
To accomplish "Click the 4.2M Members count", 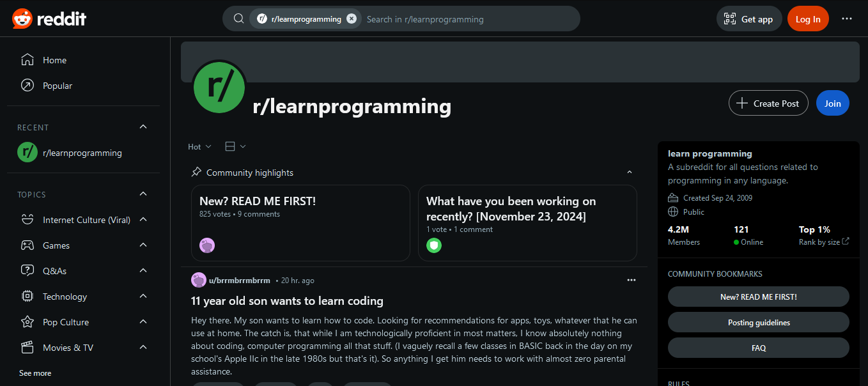I will tap(684, 235).
